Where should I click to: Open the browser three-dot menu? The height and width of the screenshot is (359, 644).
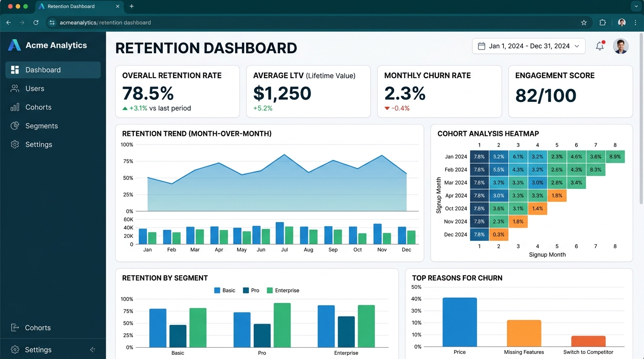click(635, 22)
